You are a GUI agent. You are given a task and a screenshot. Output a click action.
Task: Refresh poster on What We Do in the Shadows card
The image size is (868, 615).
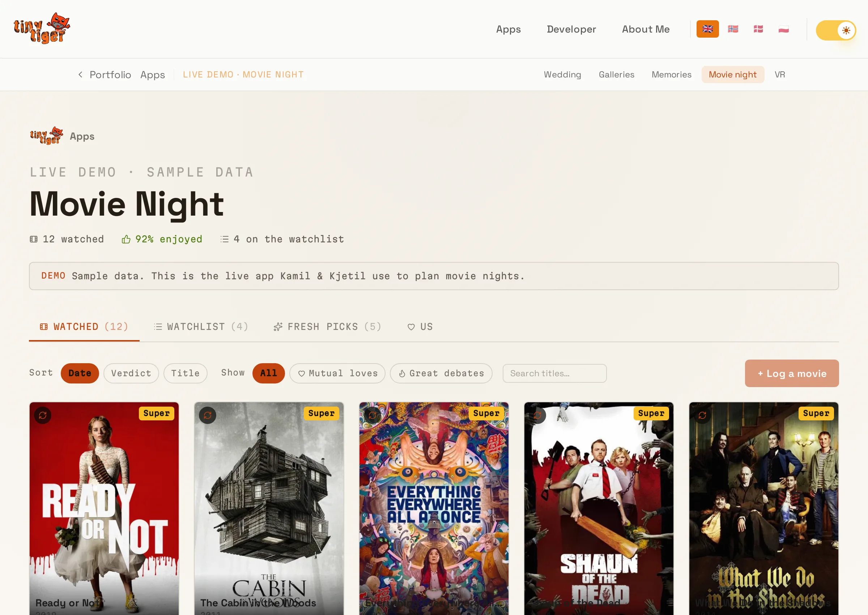click(702, 415)
